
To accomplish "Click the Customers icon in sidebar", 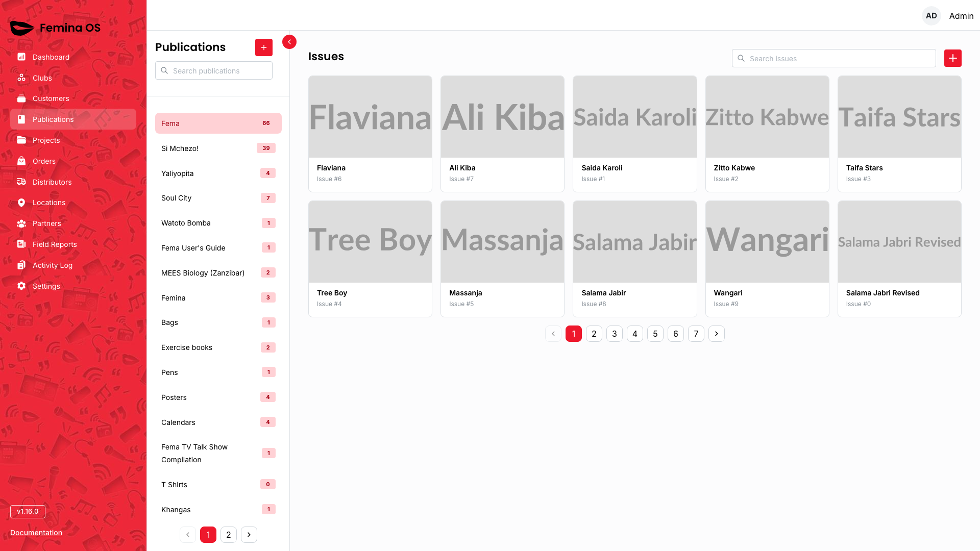I will click(21, 98).
